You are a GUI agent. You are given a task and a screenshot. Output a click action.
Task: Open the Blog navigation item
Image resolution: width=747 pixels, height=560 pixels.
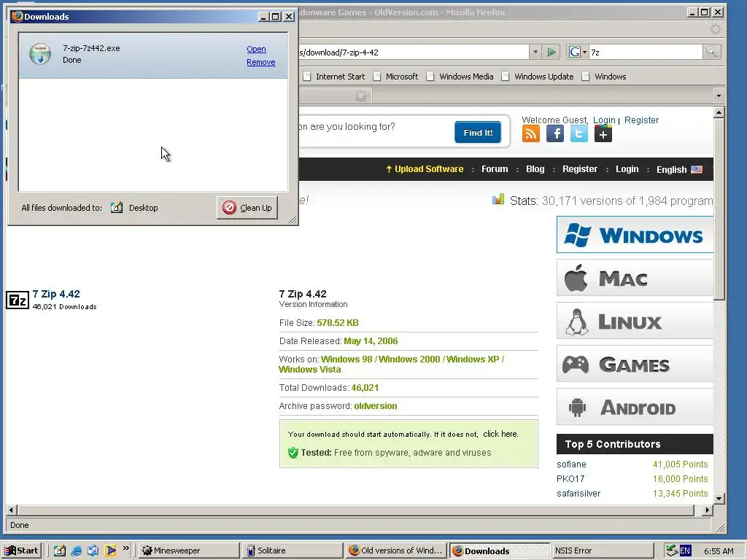coord(535,169)
